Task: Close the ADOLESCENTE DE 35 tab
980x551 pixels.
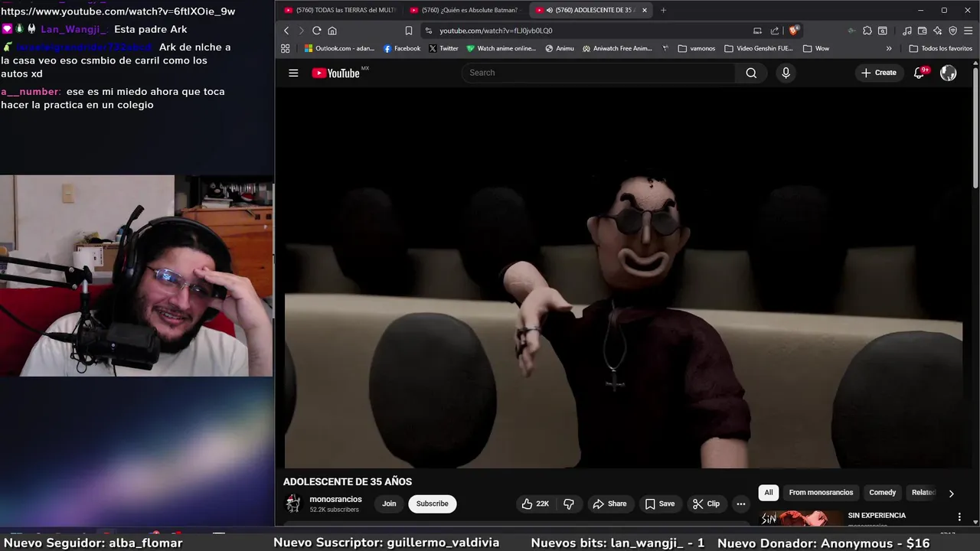Action: pyautogui.click(x=645, y=10)
